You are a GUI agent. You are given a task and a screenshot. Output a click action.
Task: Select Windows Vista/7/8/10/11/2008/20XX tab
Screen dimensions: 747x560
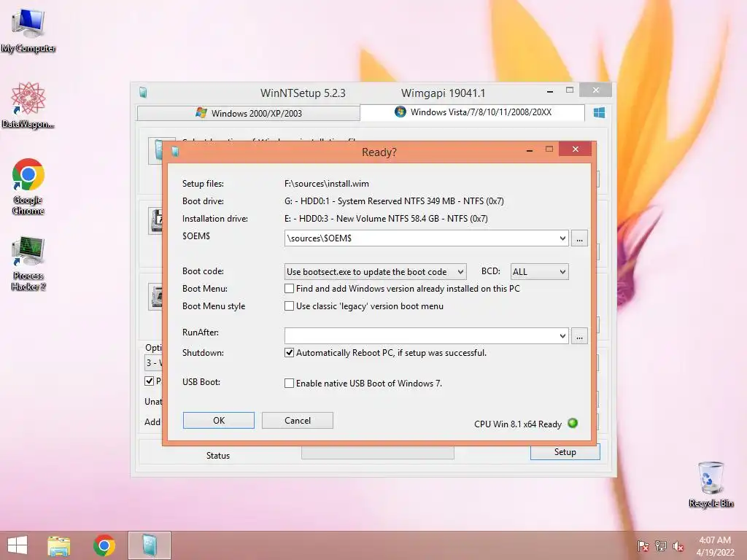473,112
